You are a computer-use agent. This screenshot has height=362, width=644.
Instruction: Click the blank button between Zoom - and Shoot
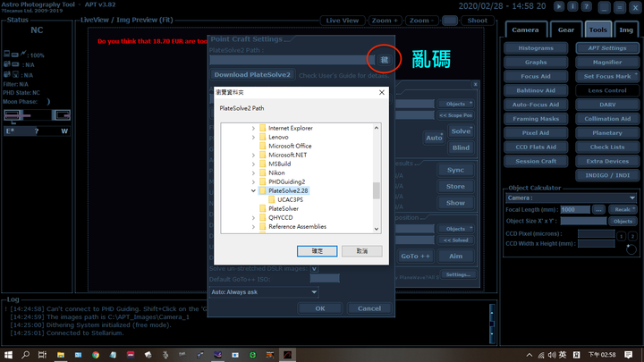(450, 21)
